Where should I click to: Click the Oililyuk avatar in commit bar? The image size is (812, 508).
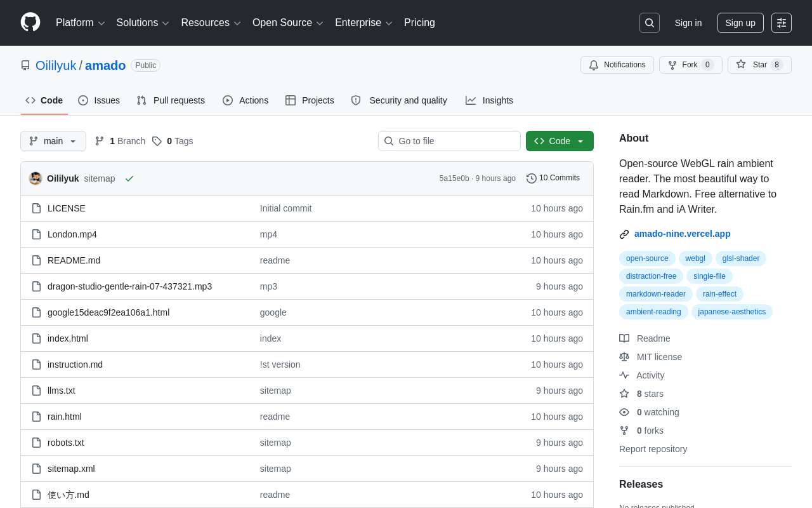coord(36,178)
